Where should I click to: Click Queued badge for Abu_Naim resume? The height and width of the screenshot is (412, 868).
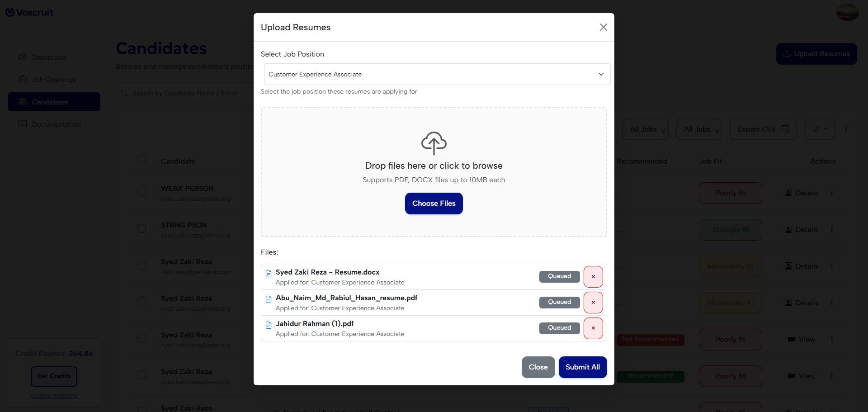559,302
